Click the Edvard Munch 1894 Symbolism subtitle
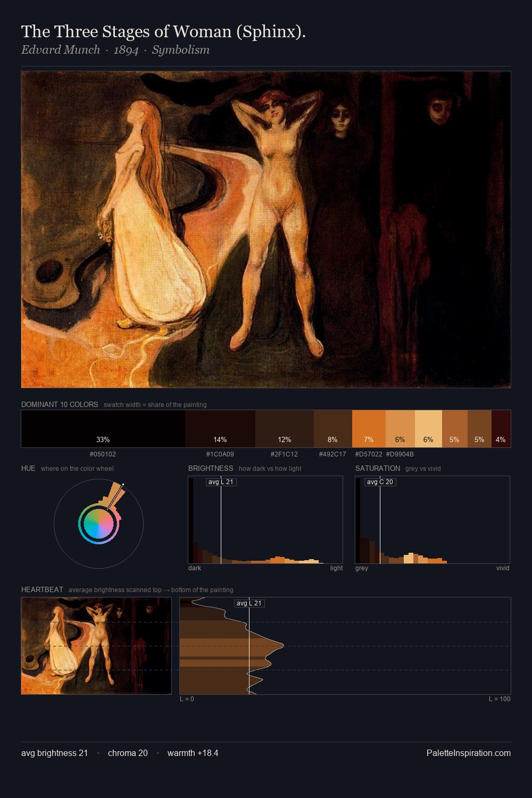The width and height of the screenshot is (532, 798). pyautogui.click(x=115, y=50)
